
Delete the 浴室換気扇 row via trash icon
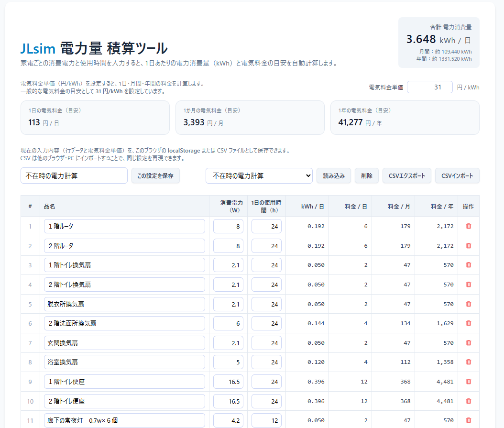point(468,362)
